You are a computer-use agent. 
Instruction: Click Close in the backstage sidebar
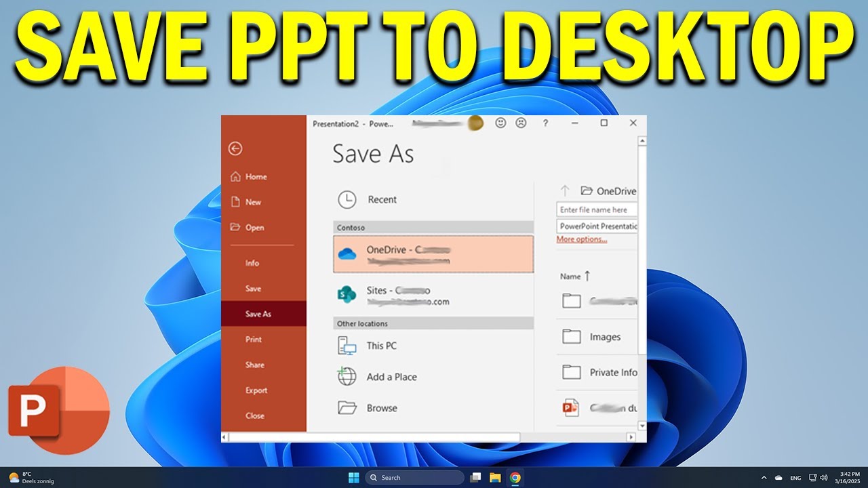coord(255,415)
